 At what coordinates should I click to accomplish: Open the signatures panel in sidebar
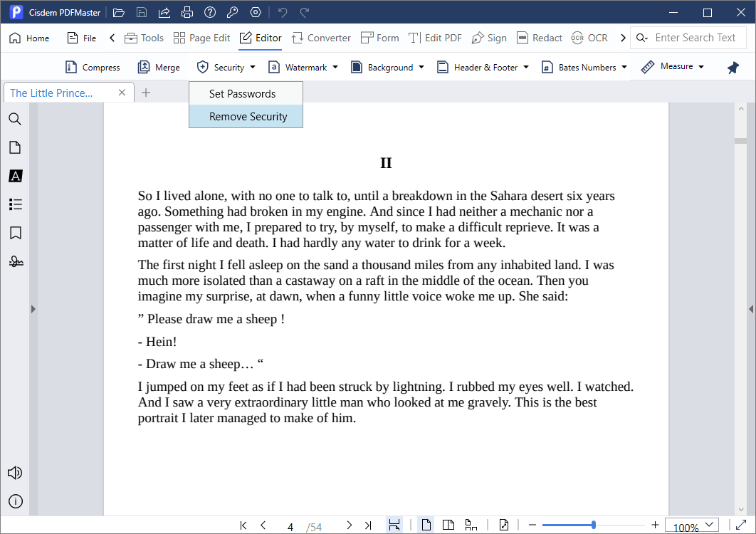point(16,261)
